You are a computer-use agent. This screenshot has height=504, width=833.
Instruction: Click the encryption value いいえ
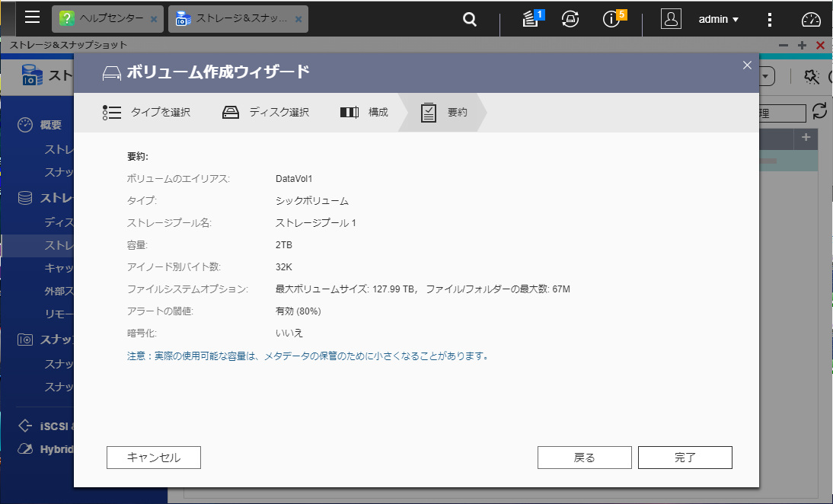[x=289, y=333]
